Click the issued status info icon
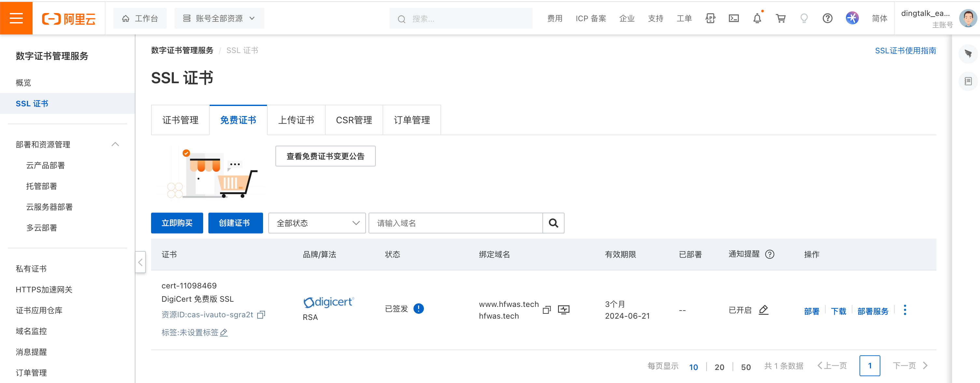Image resolution: width=980 pixels, height=383 pixels. 418,309
